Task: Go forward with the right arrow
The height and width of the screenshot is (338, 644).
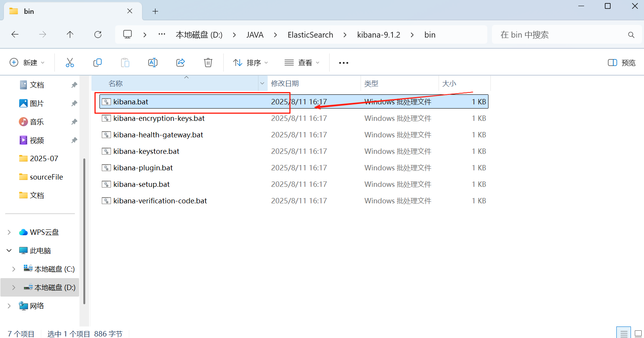Action: pyautogui.click(x=43, y=35)
